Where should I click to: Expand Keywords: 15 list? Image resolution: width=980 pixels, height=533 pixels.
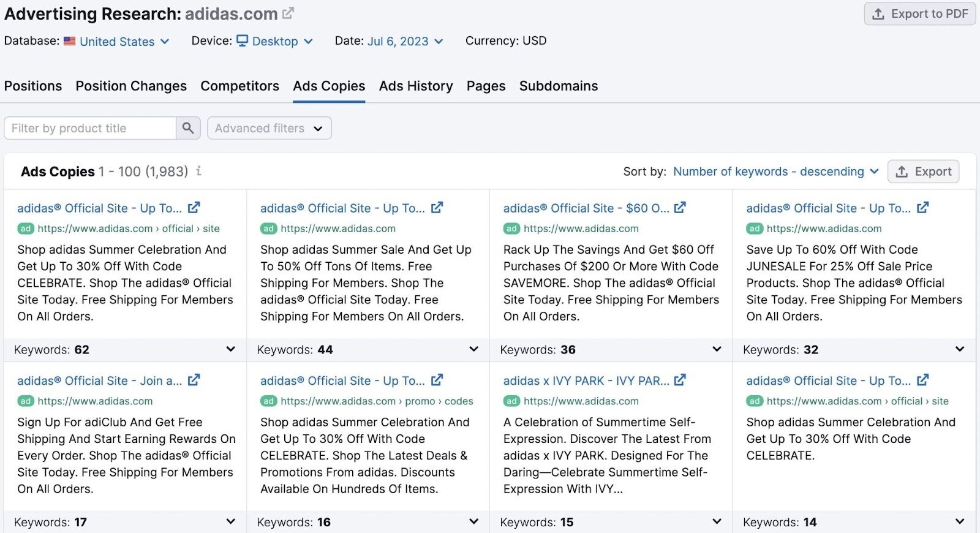tap(717, 522)
